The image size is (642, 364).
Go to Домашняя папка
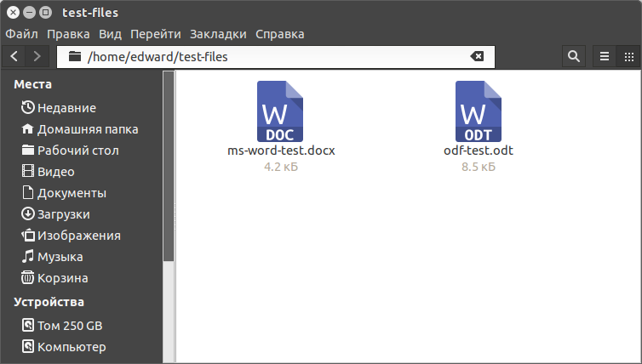pyautogui.click(x=88, y=129)
